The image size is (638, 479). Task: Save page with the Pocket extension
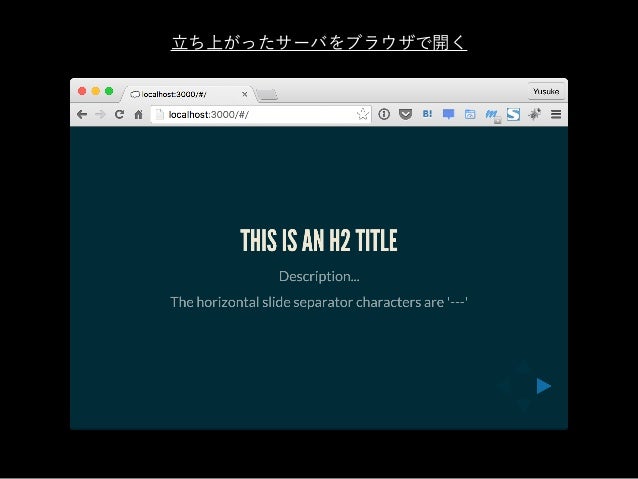click(405, 114)
